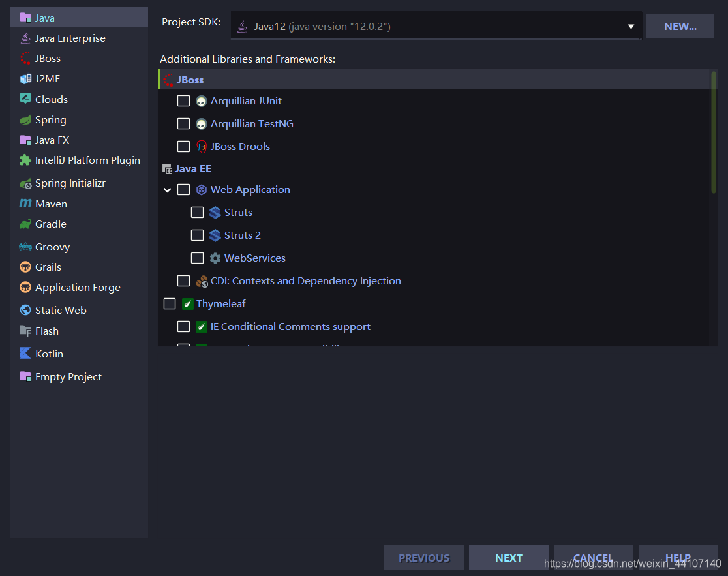Image resolution: width=728 pixels, height=576 pixels.
Task: Click the Kotlin K icon
Action: [x=25, y=354]
